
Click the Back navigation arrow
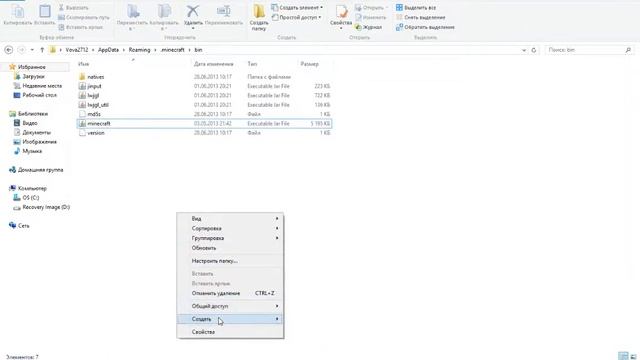click(9, 50)
